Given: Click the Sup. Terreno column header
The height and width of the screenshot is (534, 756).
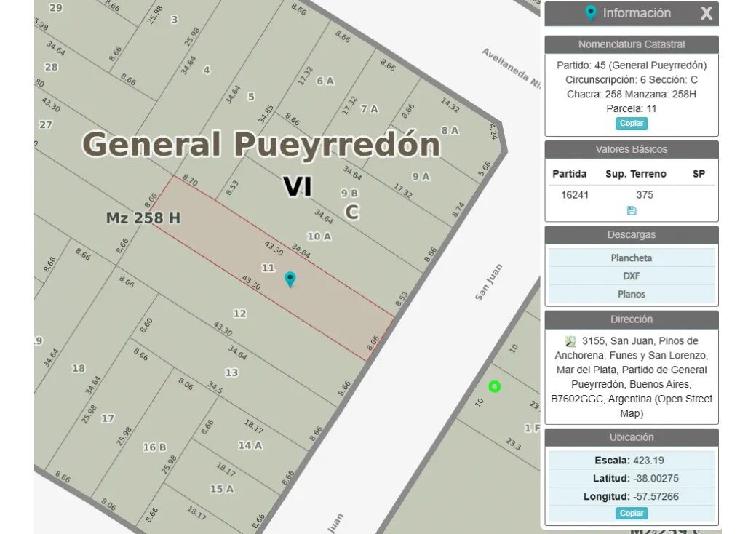Looking at the screenshot, I should 636,174.
